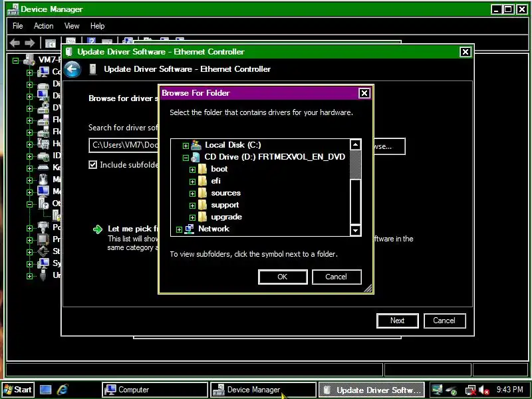Select the efi folder label

coord(215,181)
